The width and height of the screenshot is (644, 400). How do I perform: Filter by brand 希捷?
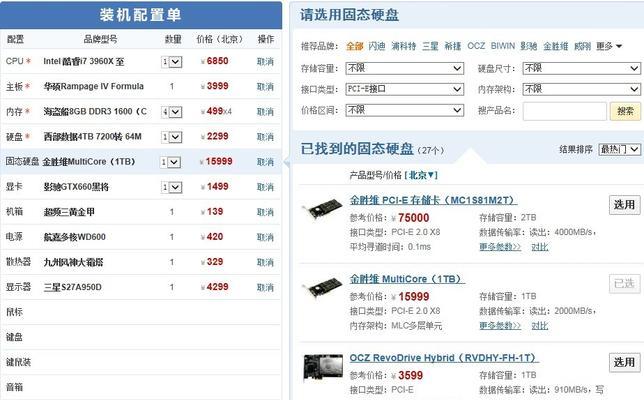[453, 46]
